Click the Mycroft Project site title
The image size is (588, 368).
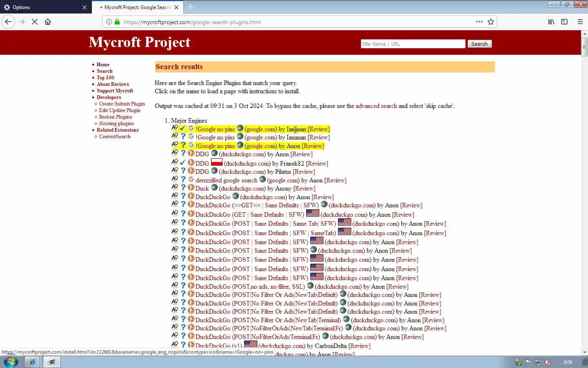click(139, 42)
